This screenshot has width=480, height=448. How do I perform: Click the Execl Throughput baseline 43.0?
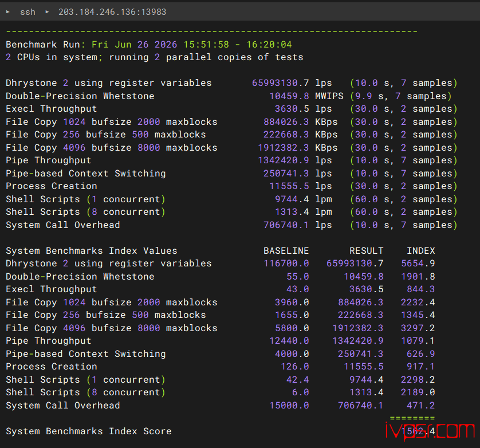click(297, 289)
